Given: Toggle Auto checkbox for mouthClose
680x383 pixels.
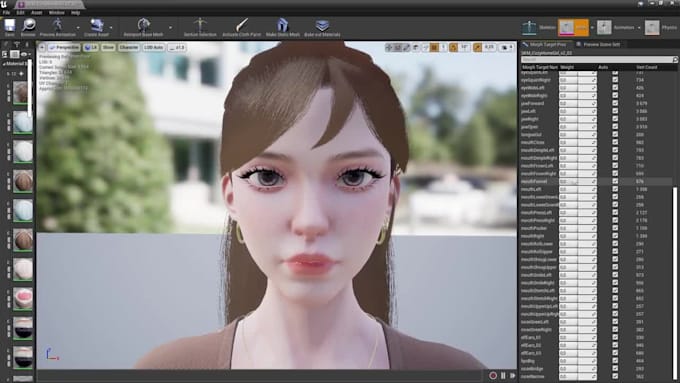Looking at the screenshot, I should click(615, 142).
